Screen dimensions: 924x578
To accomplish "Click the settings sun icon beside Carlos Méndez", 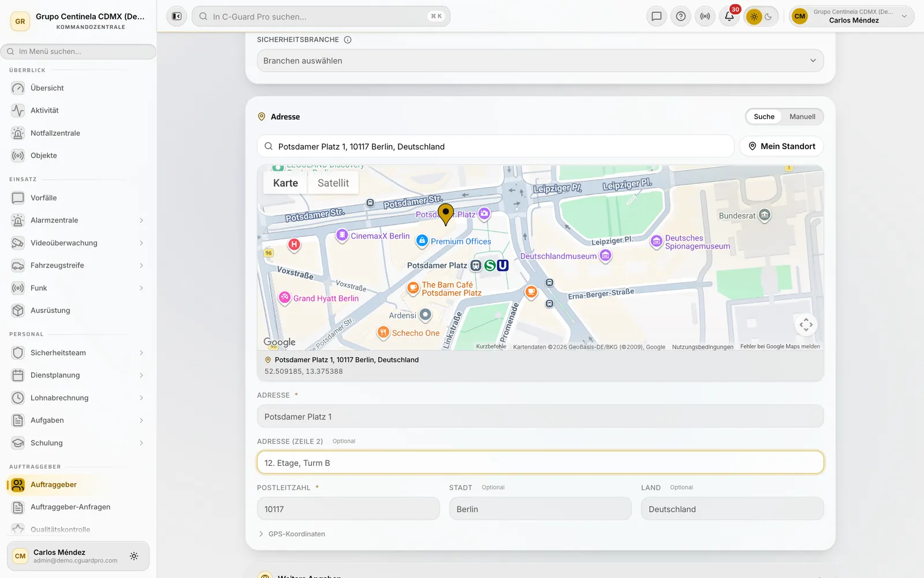I will (x=134, y=556).
